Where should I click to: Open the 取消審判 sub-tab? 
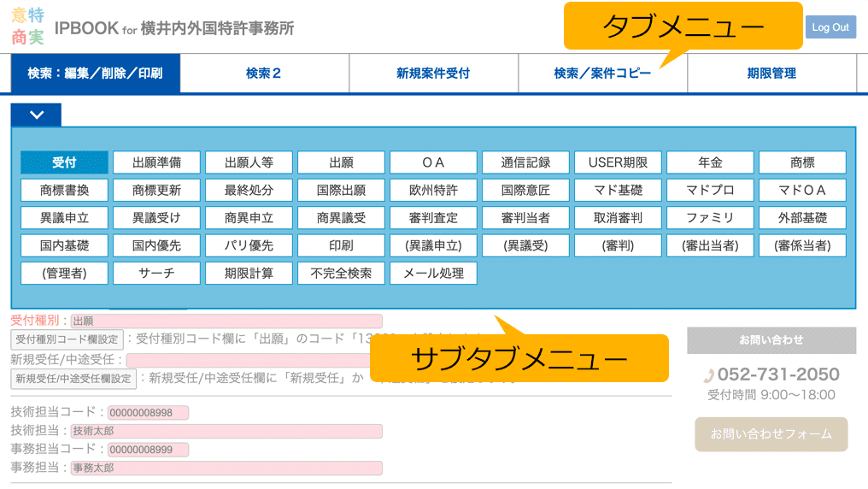point(618,218)
